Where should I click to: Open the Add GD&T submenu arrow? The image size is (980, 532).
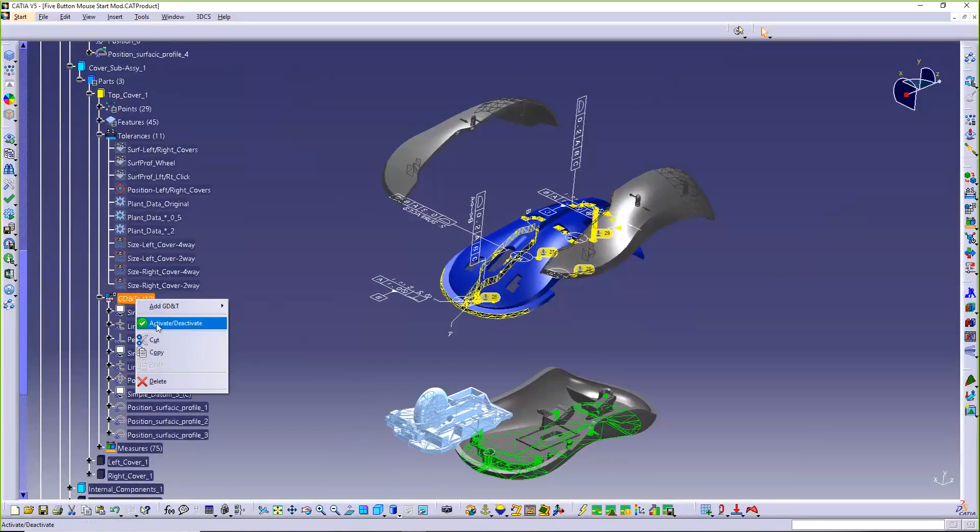point(222,306)
